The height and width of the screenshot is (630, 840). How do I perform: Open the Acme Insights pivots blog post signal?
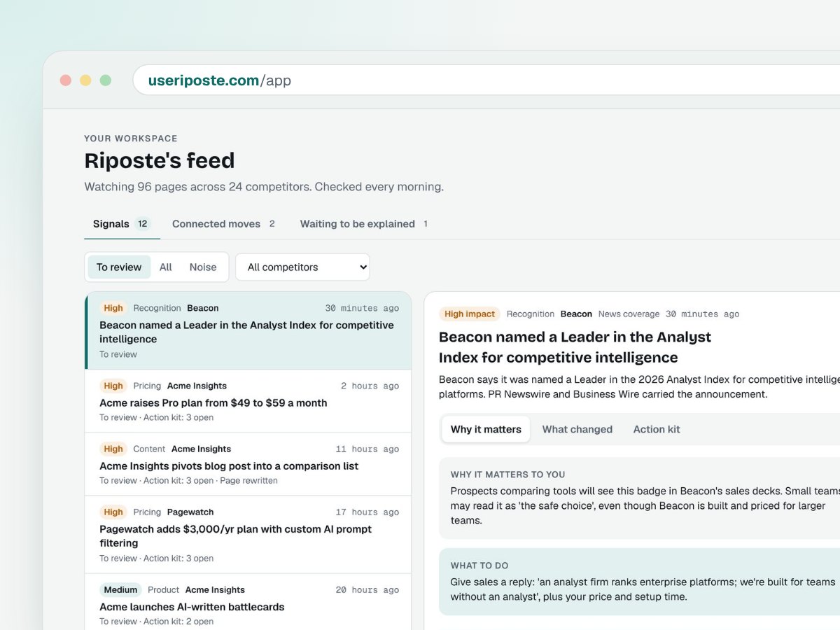(x=248, y=464)
